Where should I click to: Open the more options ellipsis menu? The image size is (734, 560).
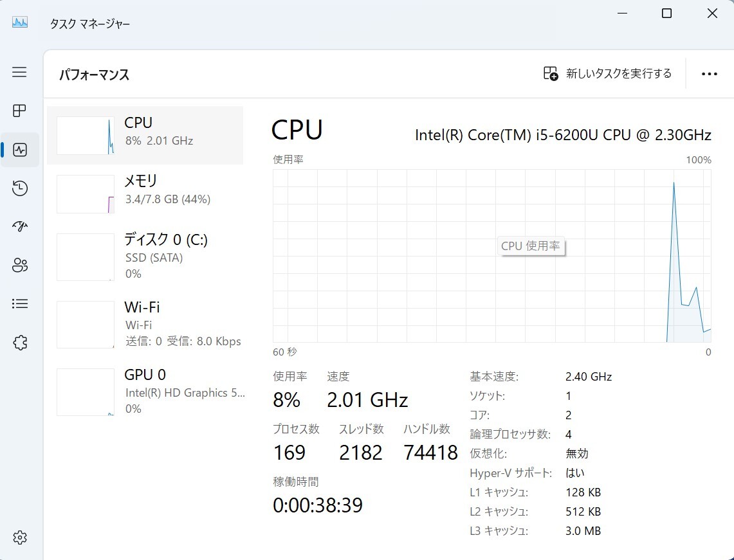709,73
